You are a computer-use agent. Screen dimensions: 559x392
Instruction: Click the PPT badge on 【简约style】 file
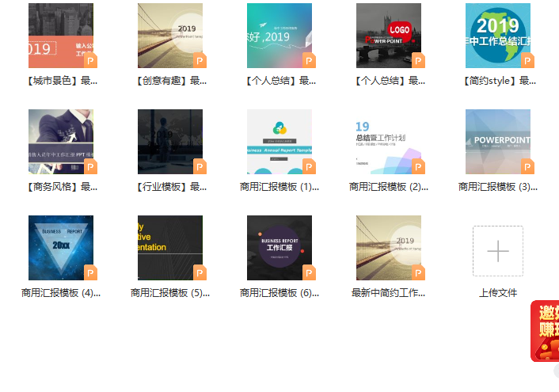527,61
